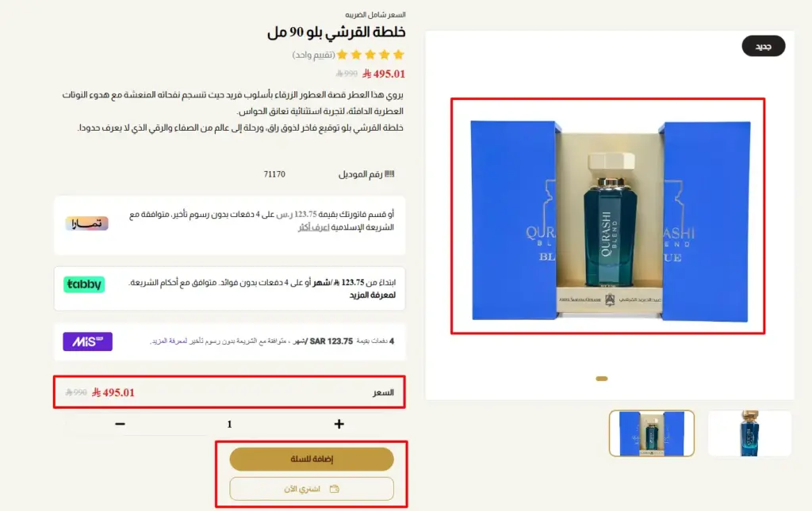Click the اشتري الآن buy now button
This screenshot has width=812, height=511.
click(x=312, y=489)
